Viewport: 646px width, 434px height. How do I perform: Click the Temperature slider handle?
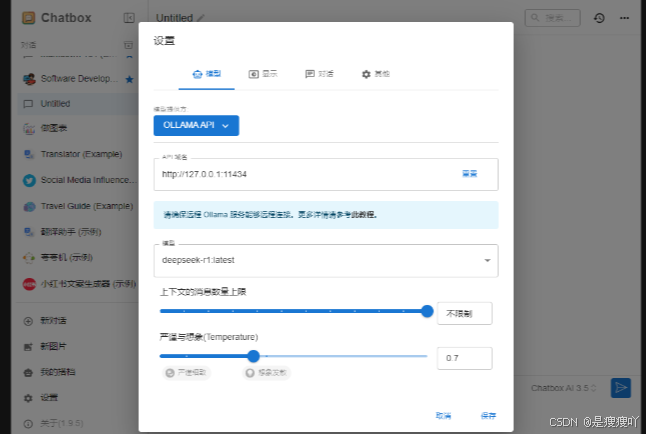click(253, 356)
